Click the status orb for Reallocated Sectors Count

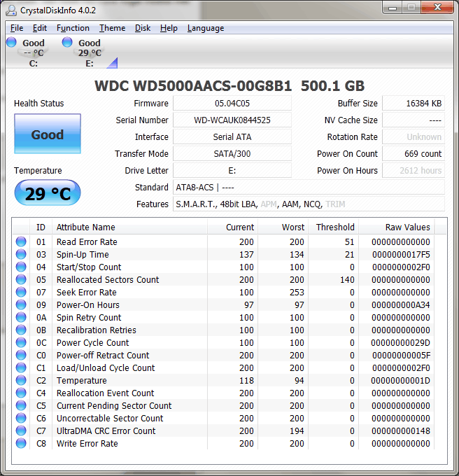(x=21, y=279)
